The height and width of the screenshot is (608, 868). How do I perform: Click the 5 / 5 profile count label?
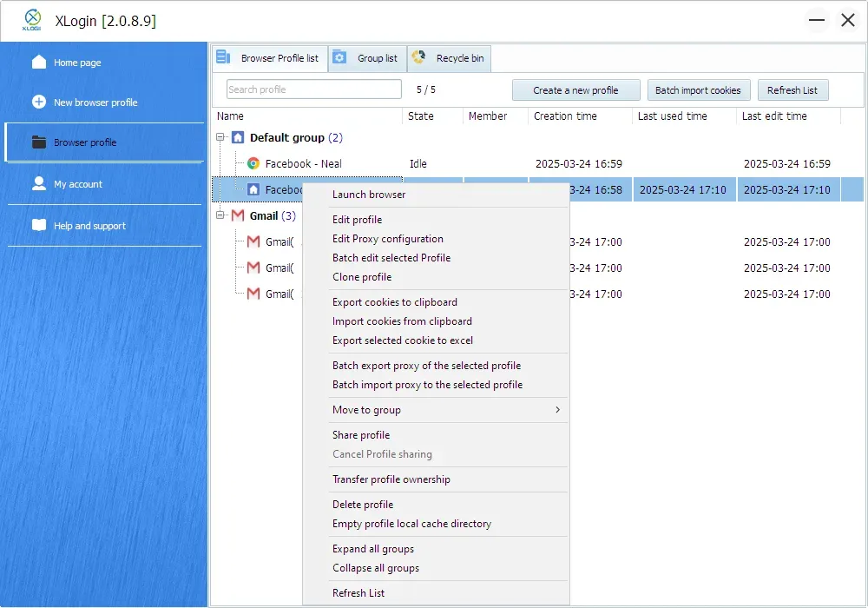point(425,89)
